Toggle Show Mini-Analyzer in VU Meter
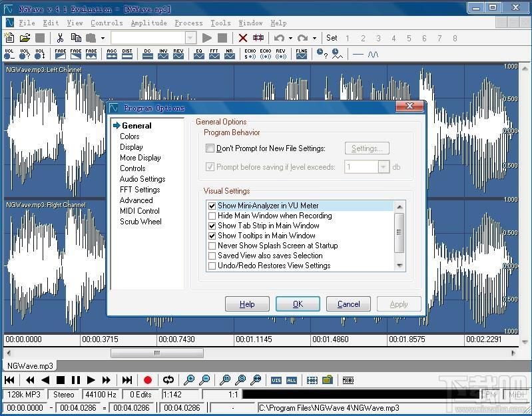This screenshot has height=416, width=532. (212, 206)
